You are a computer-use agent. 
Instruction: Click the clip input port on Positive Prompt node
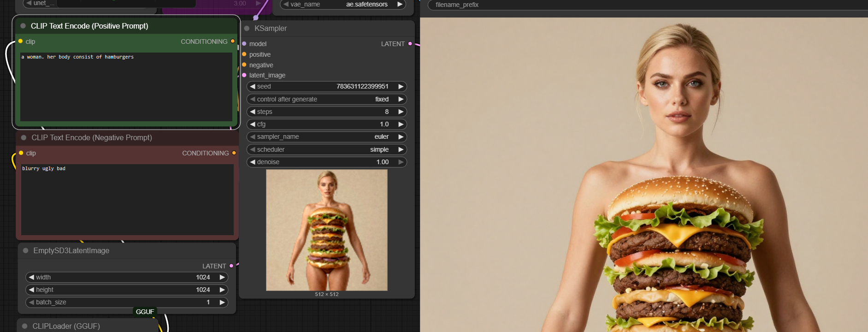coord(20,41)
